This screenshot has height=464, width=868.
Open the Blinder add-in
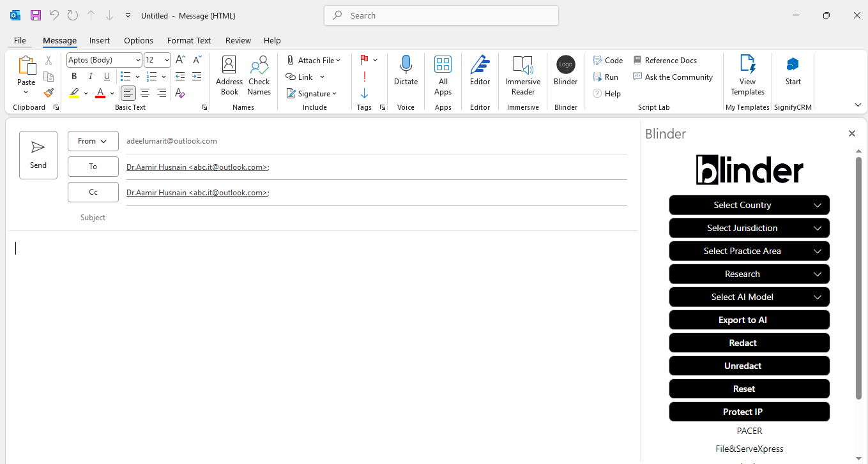(x=565, y=75)
